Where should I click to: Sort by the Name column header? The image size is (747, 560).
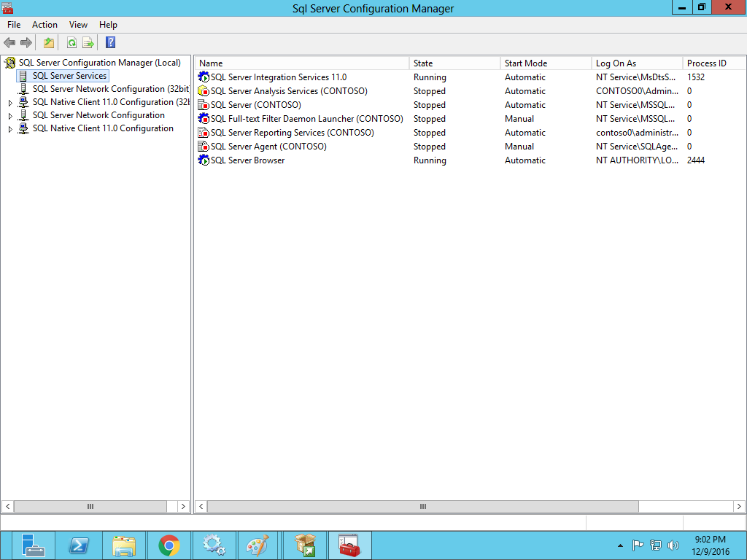coord(302,63)
